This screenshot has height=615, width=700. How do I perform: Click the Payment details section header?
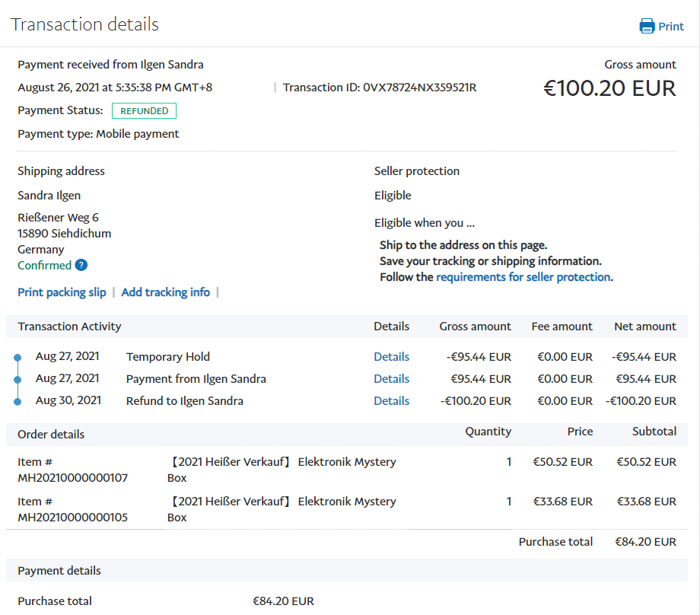(x=59, y=571)
